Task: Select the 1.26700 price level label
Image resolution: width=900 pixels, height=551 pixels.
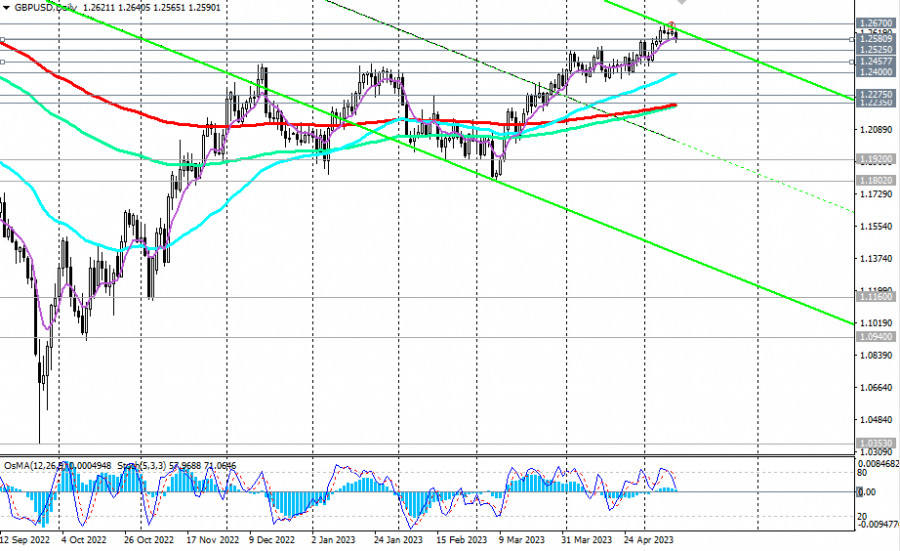Action: point(875,22)
